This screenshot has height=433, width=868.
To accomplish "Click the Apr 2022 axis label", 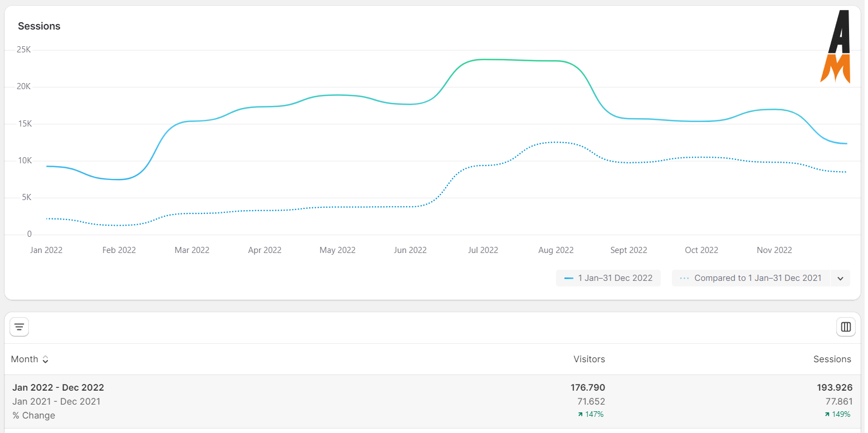I will (x=265, y=250).
